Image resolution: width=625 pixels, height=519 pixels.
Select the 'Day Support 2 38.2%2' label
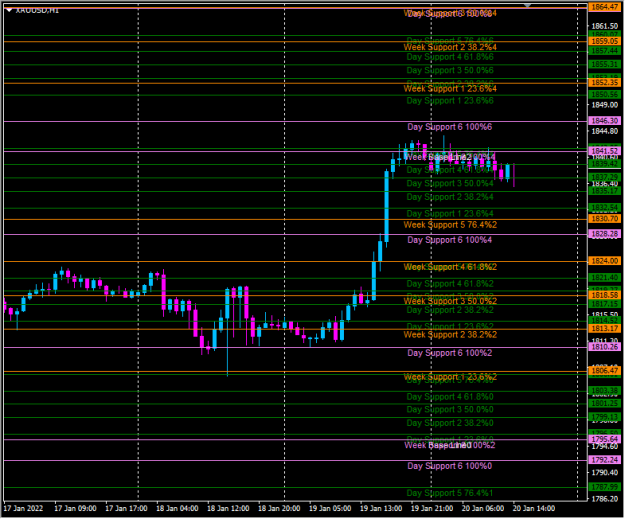pos(450,311)
